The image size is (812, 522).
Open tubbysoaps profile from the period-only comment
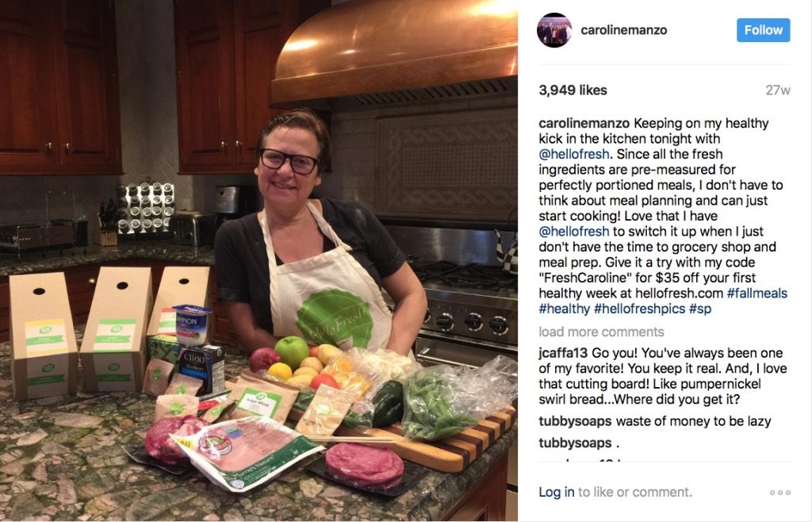[x=575, y=443]
